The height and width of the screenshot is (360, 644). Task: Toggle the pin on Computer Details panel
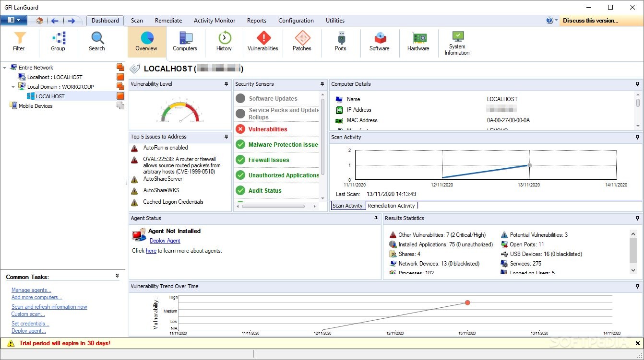(637, 84)
